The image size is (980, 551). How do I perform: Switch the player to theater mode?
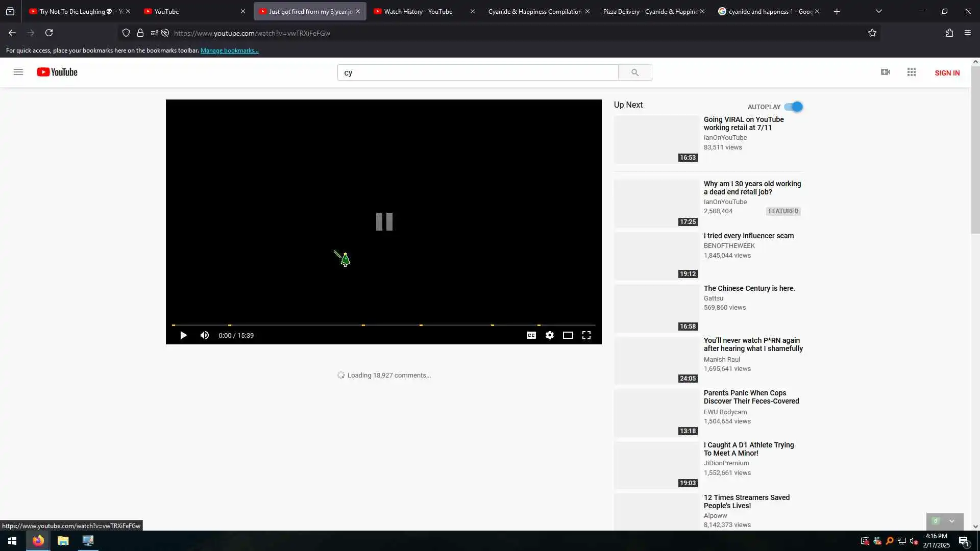point(568,335)
